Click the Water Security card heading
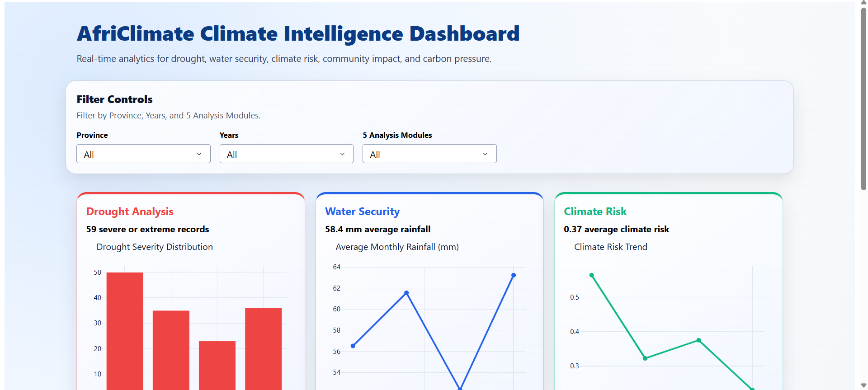 point(362,211)
